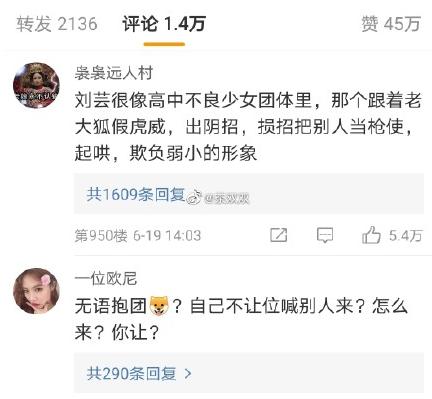The width and height of the screenshot is (432, 399).
Task: Tap the 5.4万 like count
Action: click(x=406, y=236)
